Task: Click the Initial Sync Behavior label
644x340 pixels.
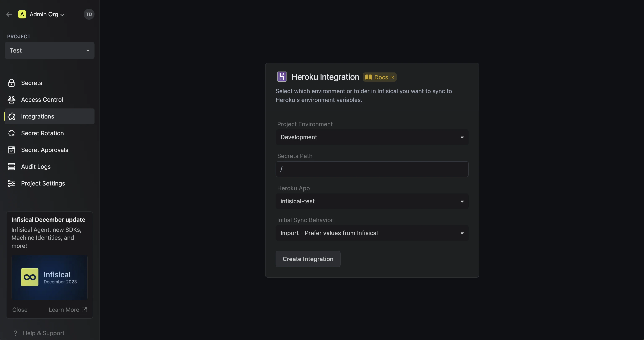Action: [x=305, y=220]
